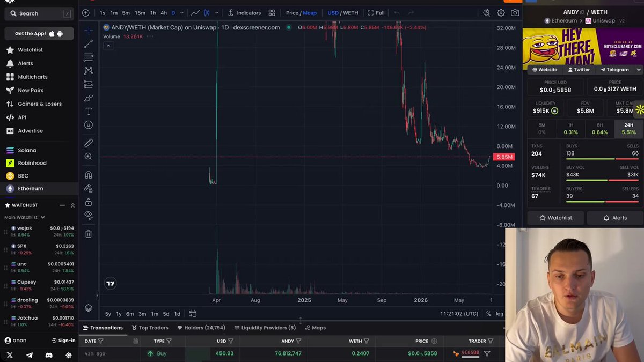Switch to the Top Traders tab

(x=150, y=328)
